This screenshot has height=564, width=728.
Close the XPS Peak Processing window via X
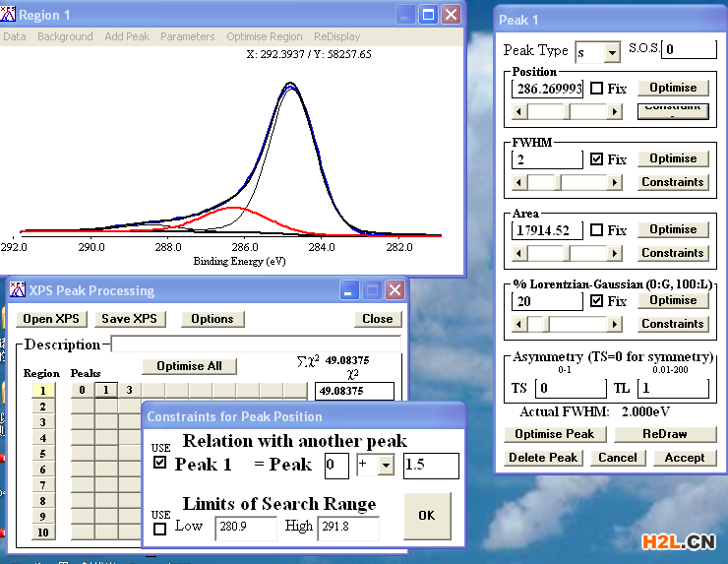394,290
